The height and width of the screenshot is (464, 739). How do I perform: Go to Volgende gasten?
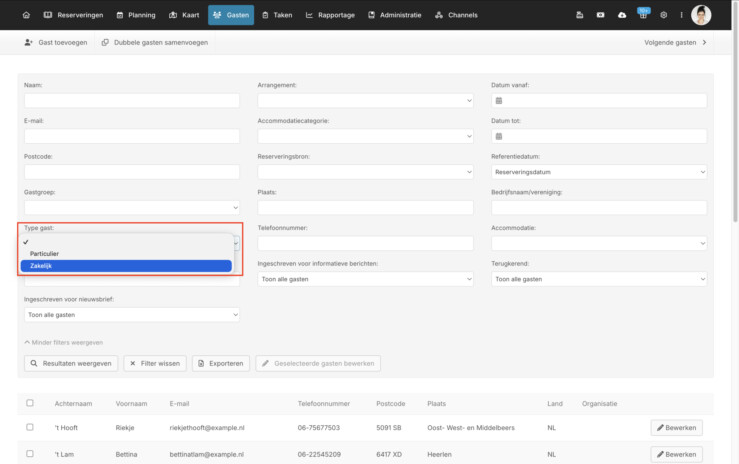(675, 42)
